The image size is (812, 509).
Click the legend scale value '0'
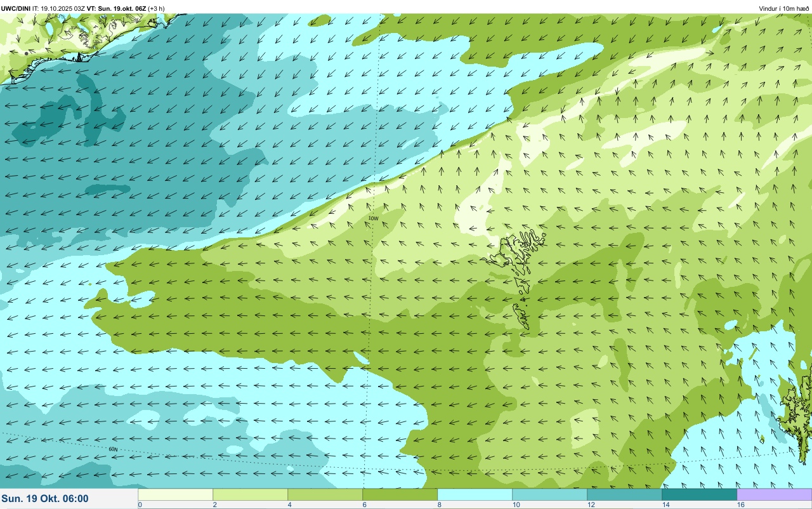(140, 505)
